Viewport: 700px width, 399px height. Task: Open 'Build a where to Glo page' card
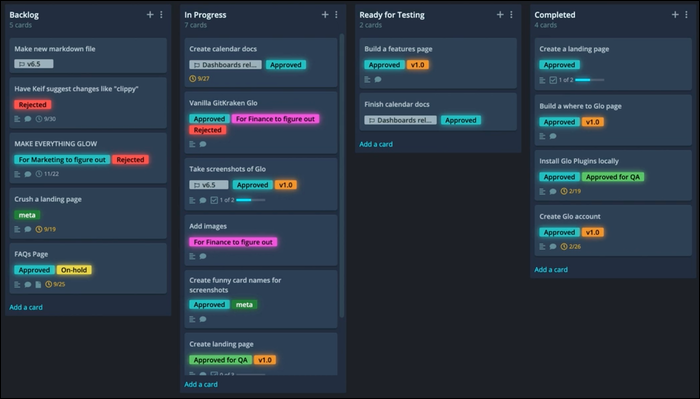[613, 120]
